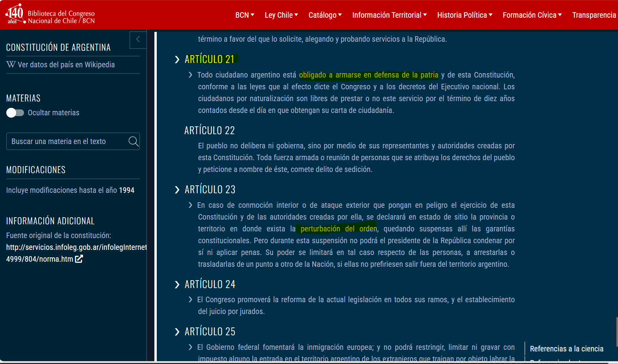Click the magnifier icon in the materias search box

point(134,141)
